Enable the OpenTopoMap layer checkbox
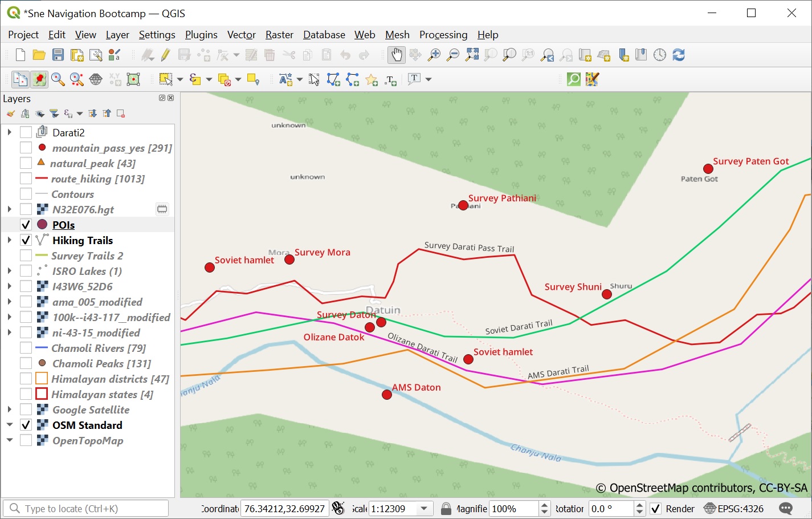The width and height of the screenshot is (812, 519). pyautogui.click(x=26, y=440)
